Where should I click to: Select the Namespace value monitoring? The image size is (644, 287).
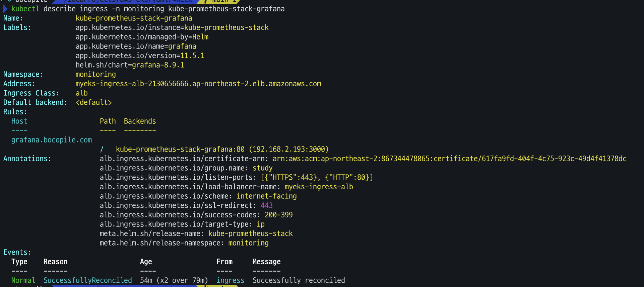96,74
